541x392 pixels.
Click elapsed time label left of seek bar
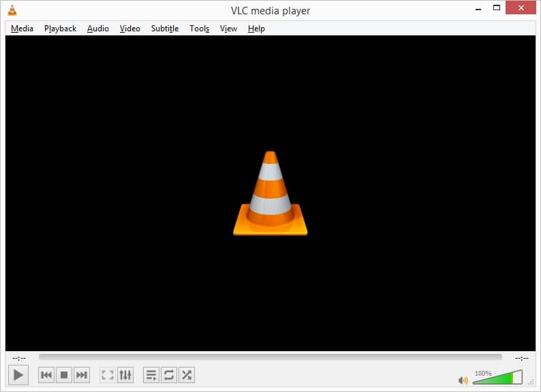[x=19, y=358]
